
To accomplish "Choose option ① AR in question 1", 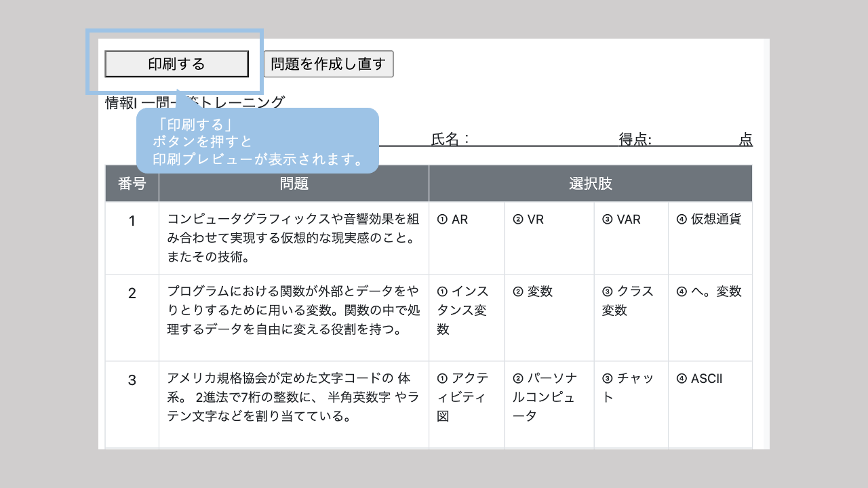I will [453, 220].
